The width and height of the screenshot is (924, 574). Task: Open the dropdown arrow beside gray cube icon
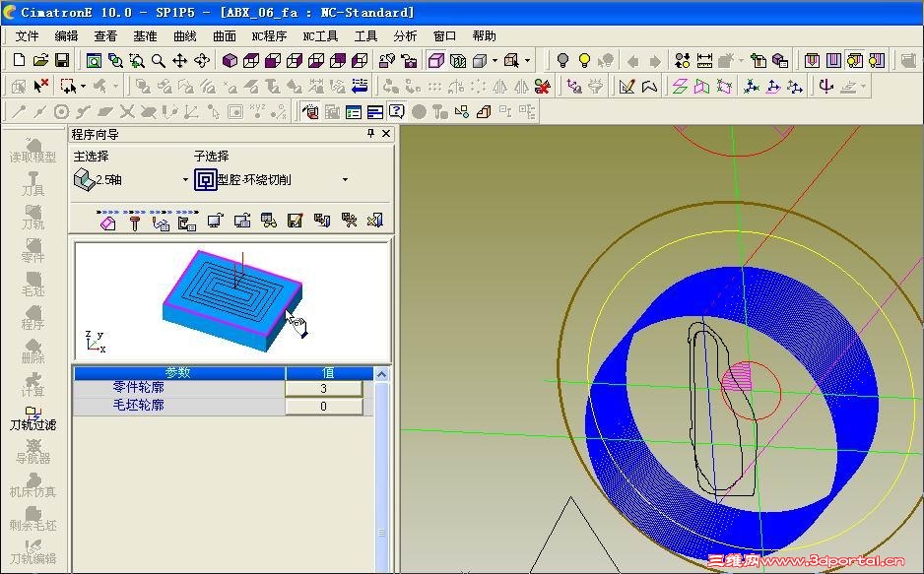click(x=495, y=60)
